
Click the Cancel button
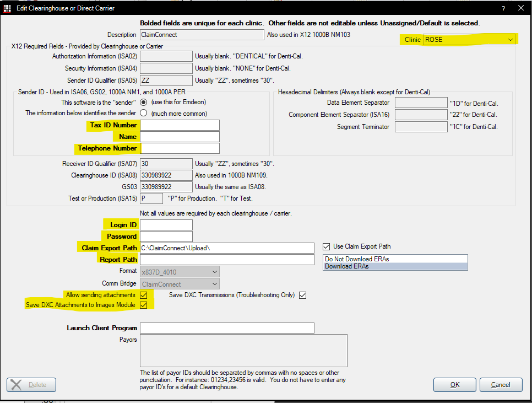point(501,385)
